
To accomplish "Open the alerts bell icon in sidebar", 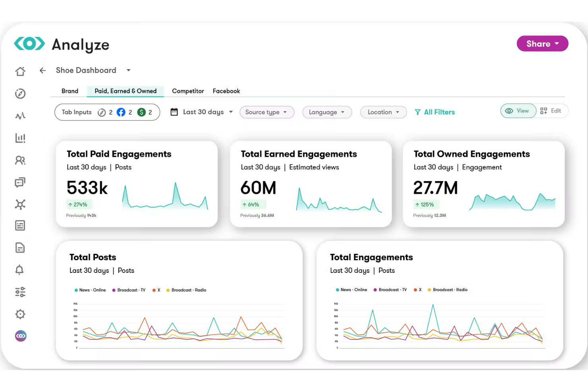I will click(19, 270).
